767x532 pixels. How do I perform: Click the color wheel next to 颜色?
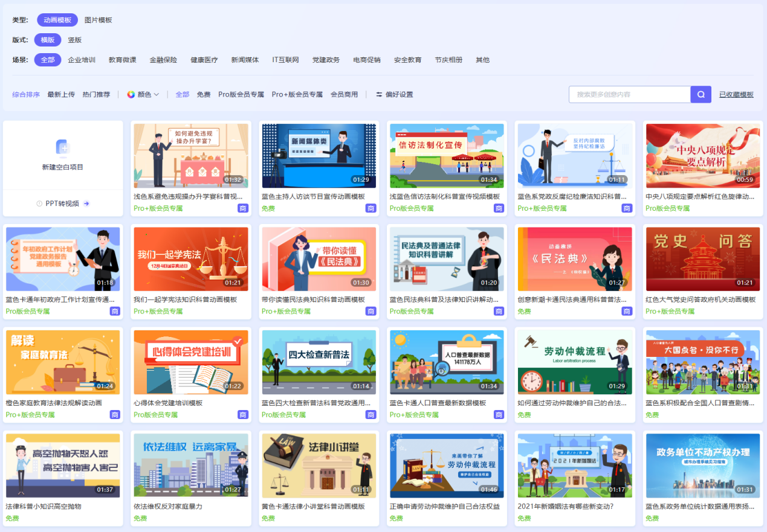coord(132,95)
